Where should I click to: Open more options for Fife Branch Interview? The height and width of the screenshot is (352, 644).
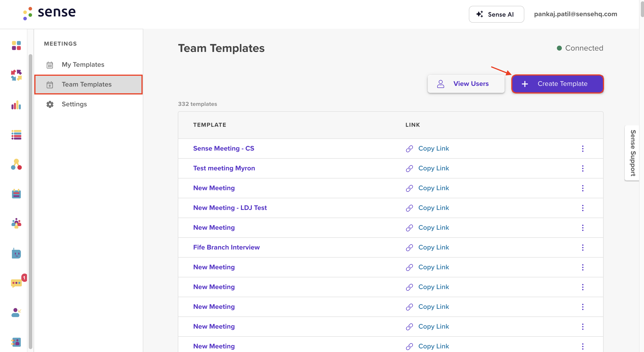[x=582, y=247]
